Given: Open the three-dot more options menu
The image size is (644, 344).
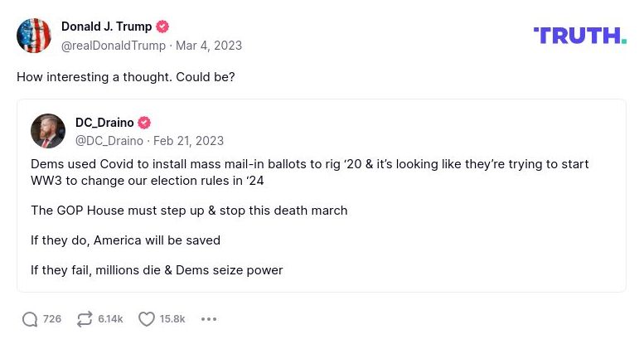Looking at the screenshot, I should click(209, 319).
